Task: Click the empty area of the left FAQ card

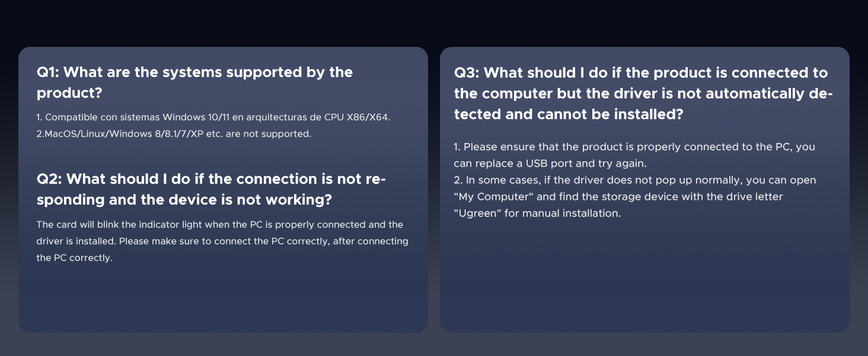Action: click(223, 300)
